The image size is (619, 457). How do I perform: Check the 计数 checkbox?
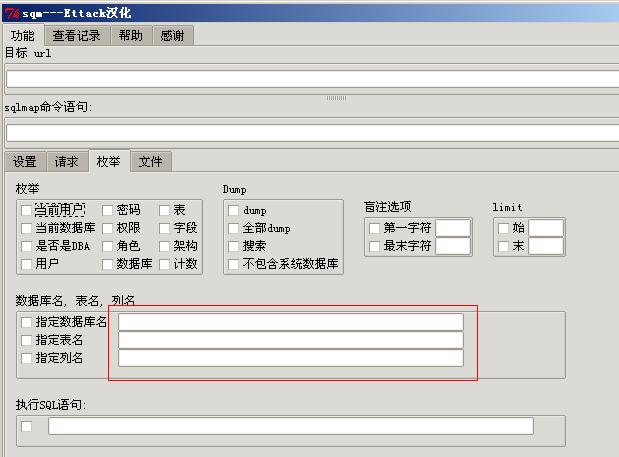click(x=165, y=264)
